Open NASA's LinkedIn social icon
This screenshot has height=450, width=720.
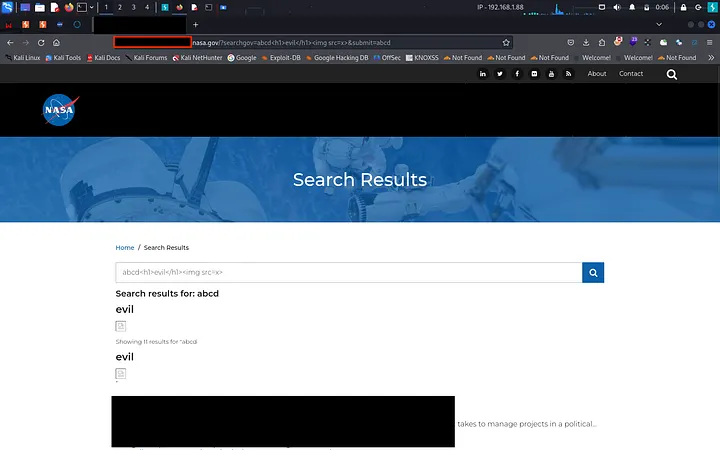pos(483,74)
